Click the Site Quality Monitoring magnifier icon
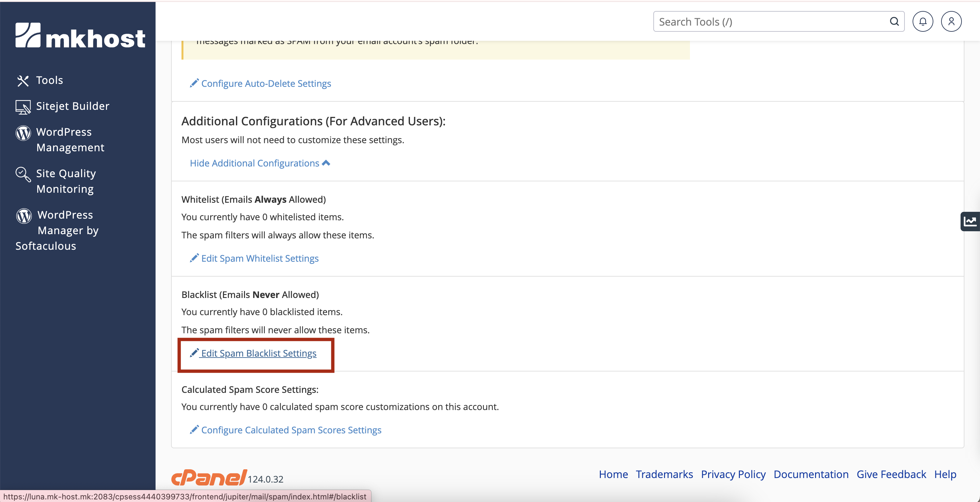980x502 pixels. [23, 174]
